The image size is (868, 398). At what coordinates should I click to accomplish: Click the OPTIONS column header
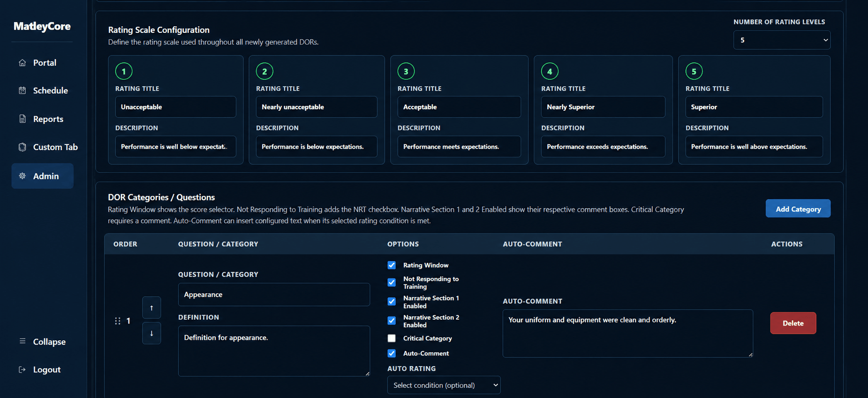[x=403, y=244]
